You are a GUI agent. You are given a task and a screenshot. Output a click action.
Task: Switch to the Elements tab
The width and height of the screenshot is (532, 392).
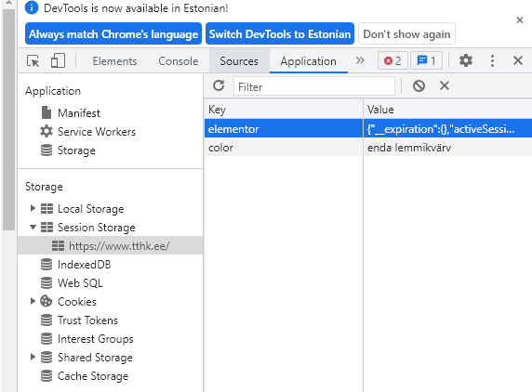click(114, 61)
